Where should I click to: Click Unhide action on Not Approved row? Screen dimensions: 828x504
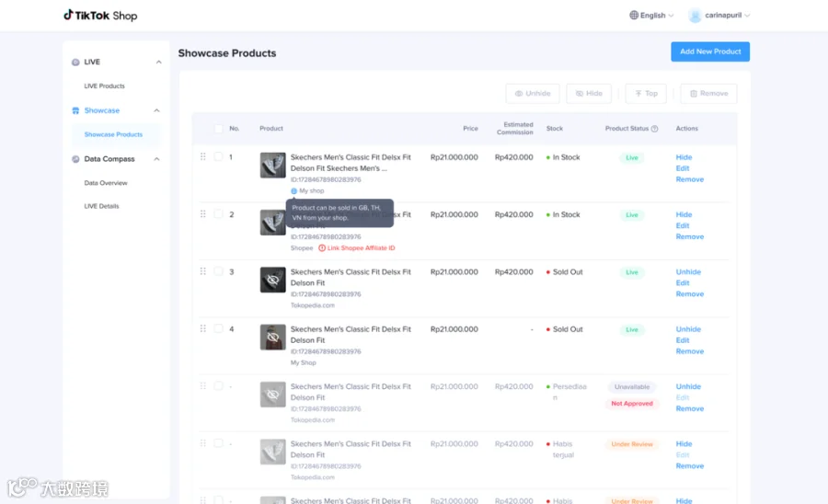(688, 387)
